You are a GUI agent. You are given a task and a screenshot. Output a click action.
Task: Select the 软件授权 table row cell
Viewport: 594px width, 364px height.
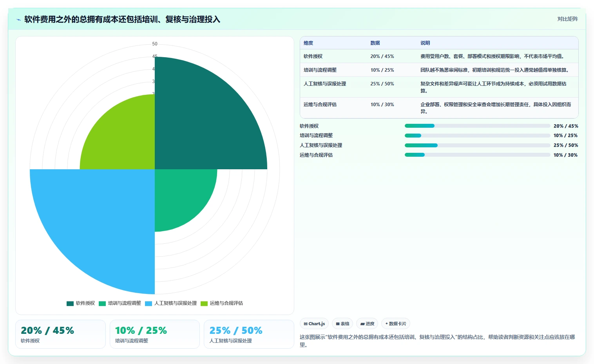[x=313, y=56]
